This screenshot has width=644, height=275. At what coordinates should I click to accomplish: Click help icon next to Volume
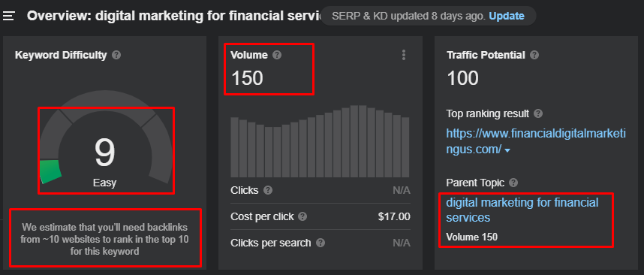click(x=277, y=55)
